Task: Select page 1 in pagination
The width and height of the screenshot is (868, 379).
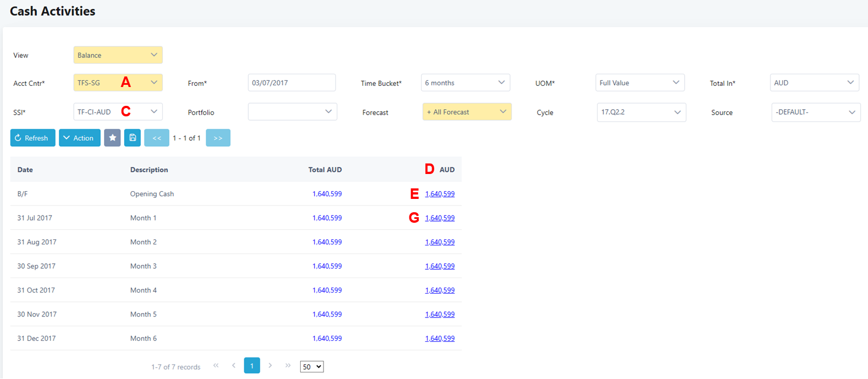Action: tap(252, 366)
